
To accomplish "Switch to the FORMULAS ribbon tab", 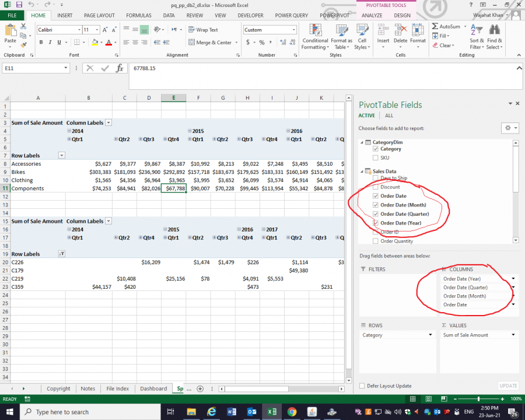I will point(139,15).
